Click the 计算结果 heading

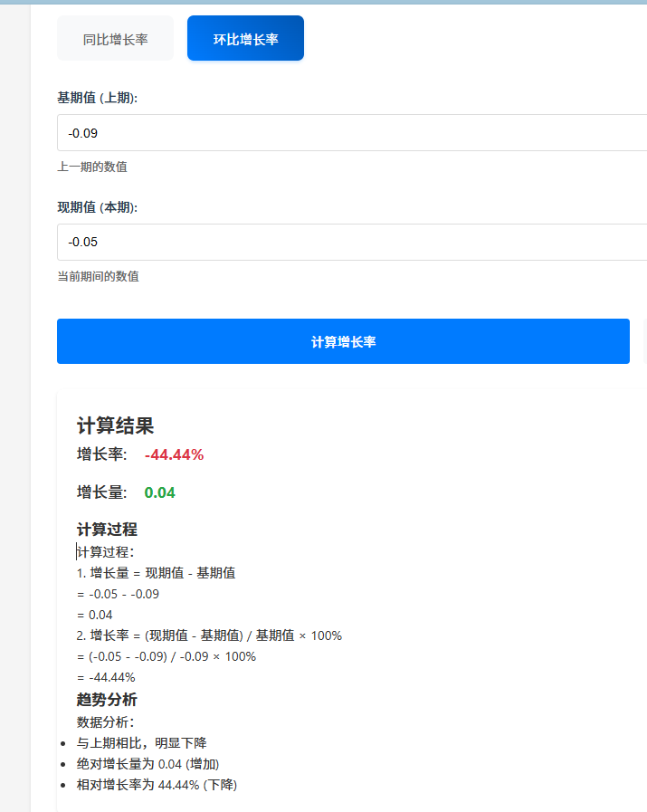point(116,425)
